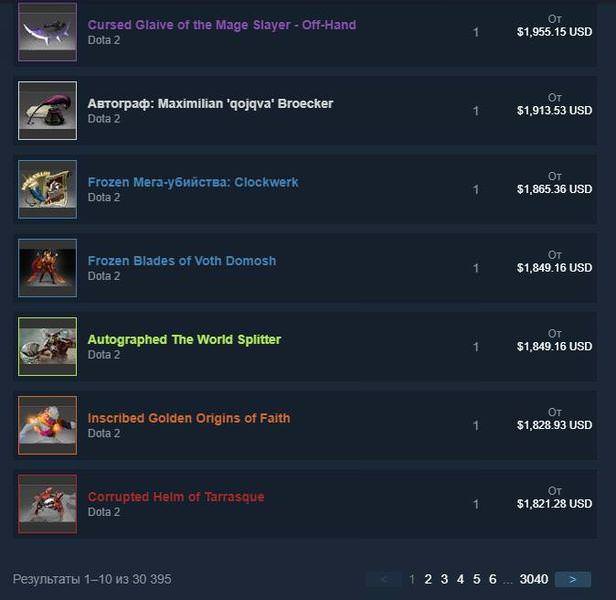Click the Helm of Tarrasque icon
616x600 pixels.
coord(48,504)
